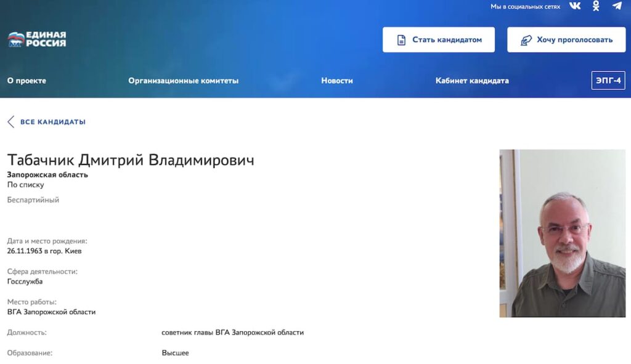Click the Табачник Дмитрий Владимирович heading

tap(131, 160)
